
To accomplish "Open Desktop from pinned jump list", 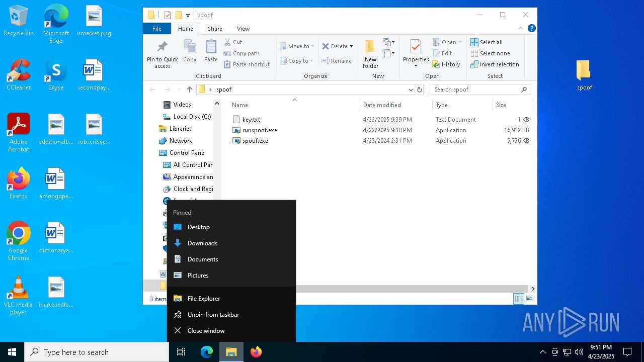I will (x=231, y=227).
